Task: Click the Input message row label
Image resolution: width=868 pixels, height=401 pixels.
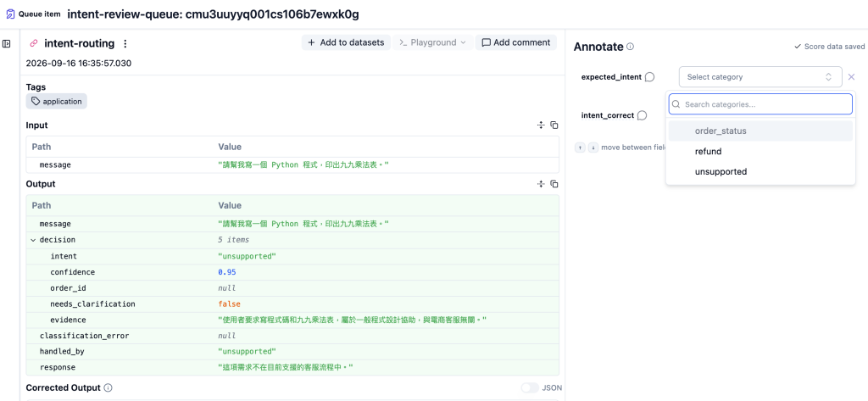Action: (55, 165)
